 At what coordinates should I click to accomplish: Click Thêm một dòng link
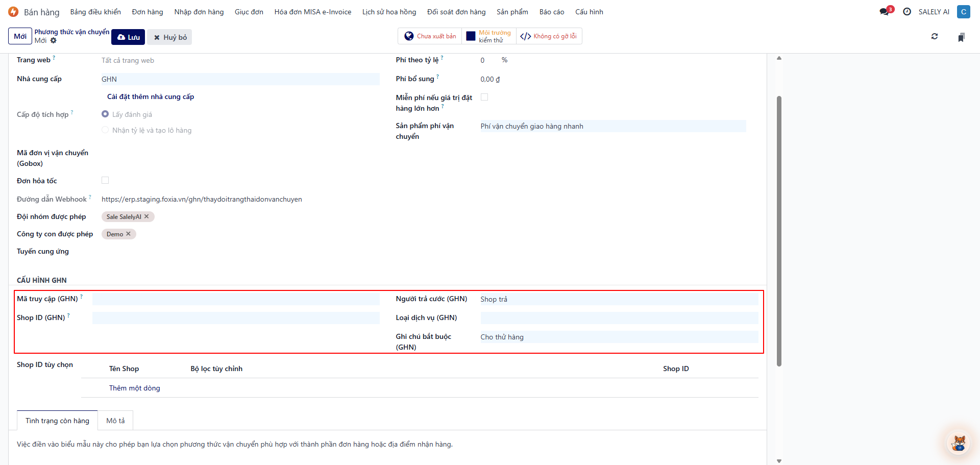click(x=134, y=388)
